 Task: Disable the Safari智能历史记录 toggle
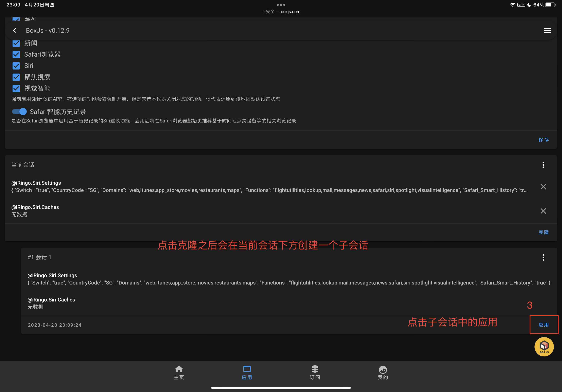[20, 112]
